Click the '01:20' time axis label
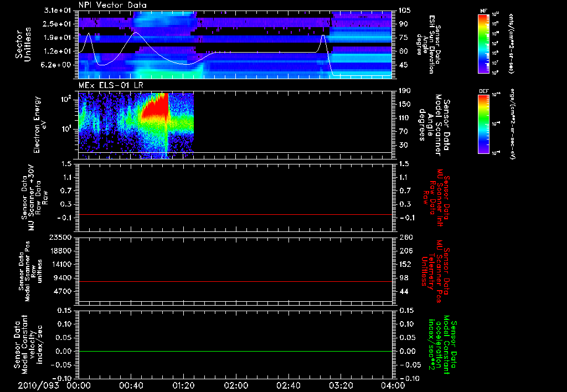This screenshot has height=392, width=567. [x=183, y=385]
